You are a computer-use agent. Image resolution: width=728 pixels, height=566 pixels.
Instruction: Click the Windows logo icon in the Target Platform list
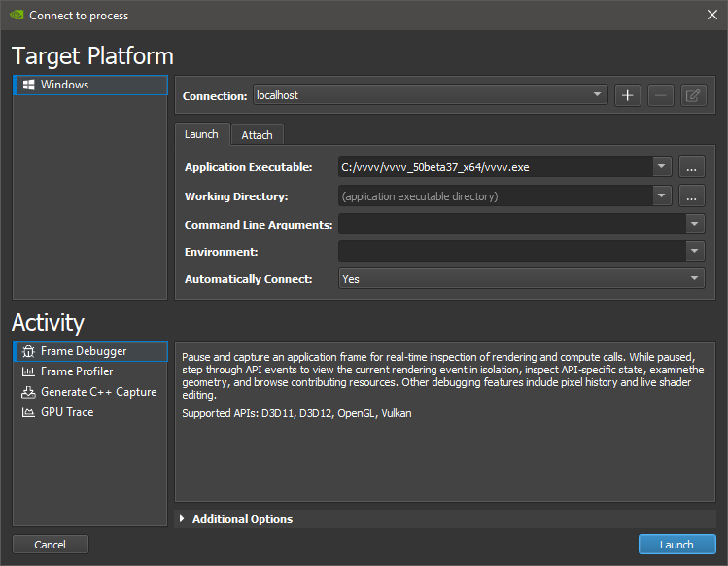[28, 85]
